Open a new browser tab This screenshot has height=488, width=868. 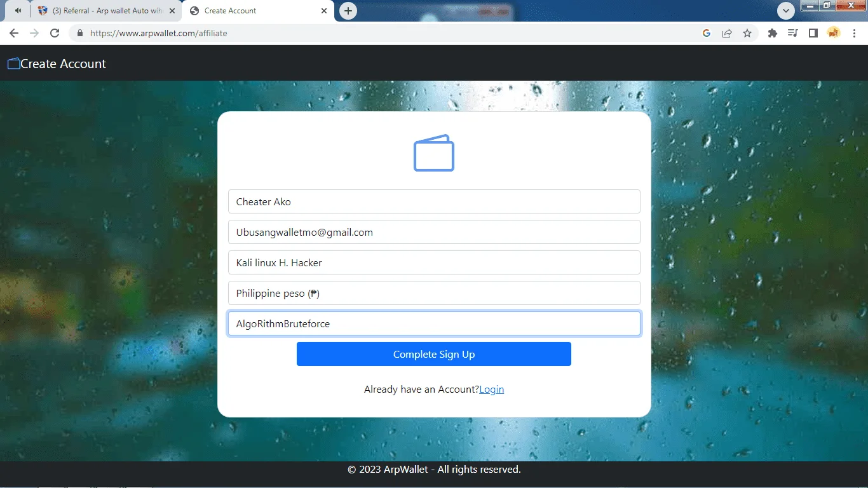point(348,11)
